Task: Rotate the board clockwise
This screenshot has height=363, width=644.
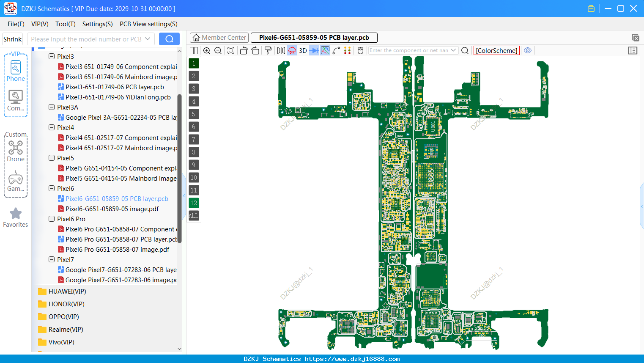Action: 255,50
